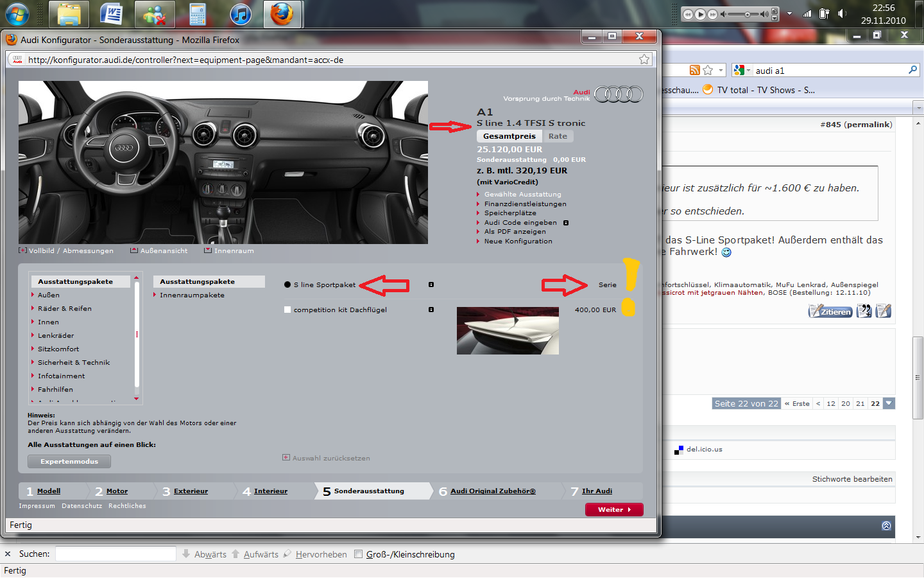924x578 pixels.
Task: Check the competition kit Dachflügel checkbox
Action: 287,310
